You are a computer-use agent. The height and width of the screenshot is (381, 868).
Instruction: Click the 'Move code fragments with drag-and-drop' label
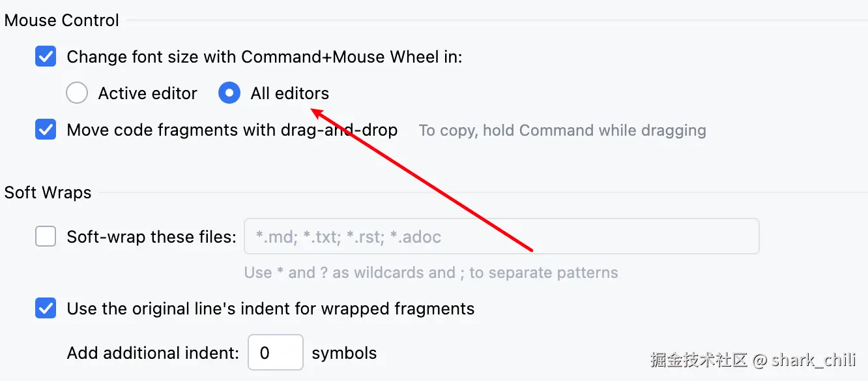[x=232, y=130]
